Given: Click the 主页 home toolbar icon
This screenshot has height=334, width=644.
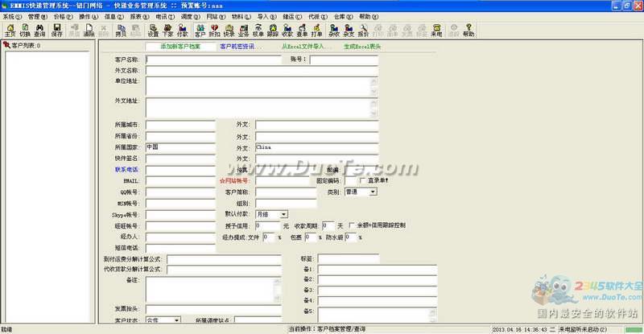Looking at the screenshot, I should click(x=10, y=31).
